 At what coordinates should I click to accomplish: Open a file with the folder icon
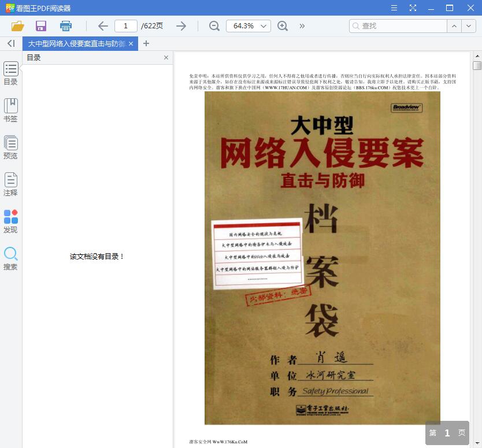point(17,26)
